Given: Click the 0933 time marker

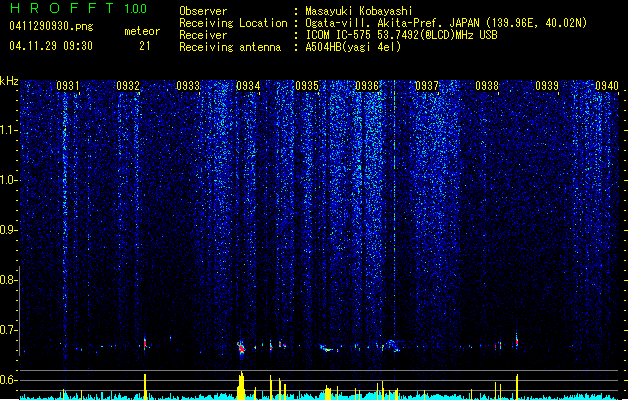Looking at the screenshot, I should (188, 86).
